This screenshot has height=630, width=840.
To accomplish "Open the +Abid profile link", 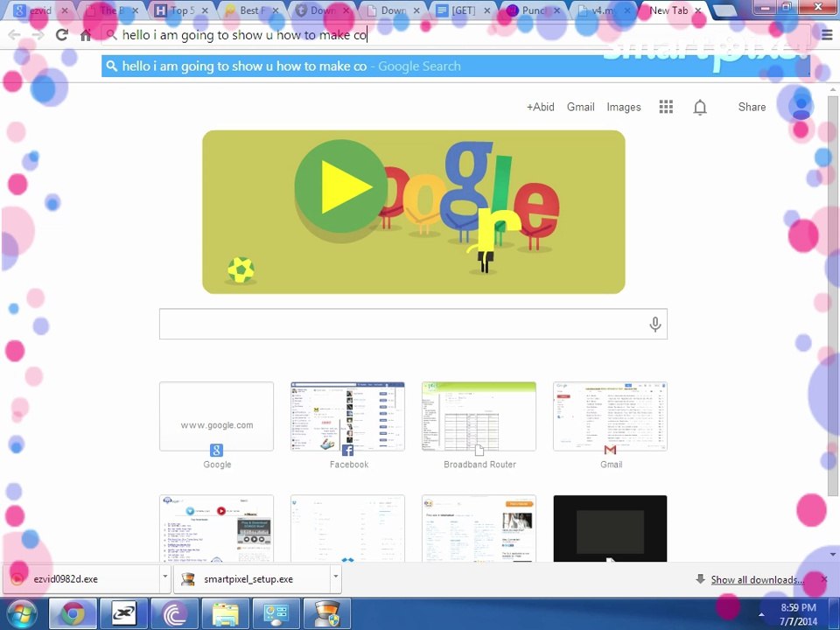I will coord(540,107).
